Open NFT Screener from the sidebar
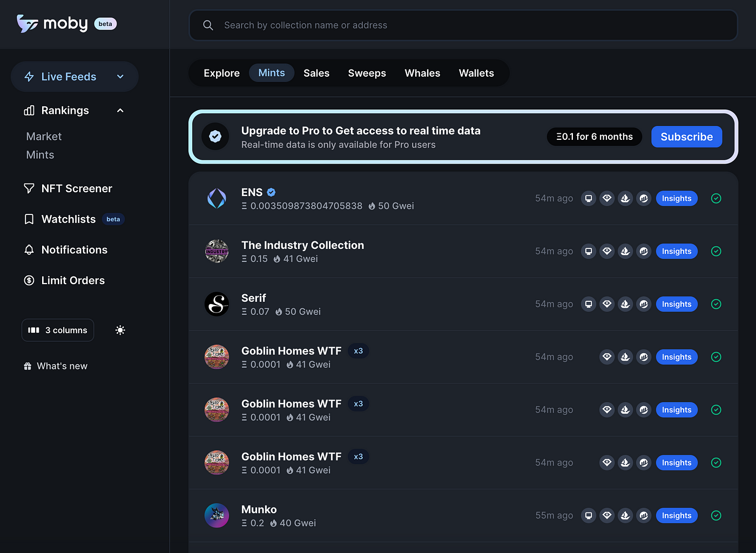The height and width of the screenshot is (553, 756). point(68,188)
